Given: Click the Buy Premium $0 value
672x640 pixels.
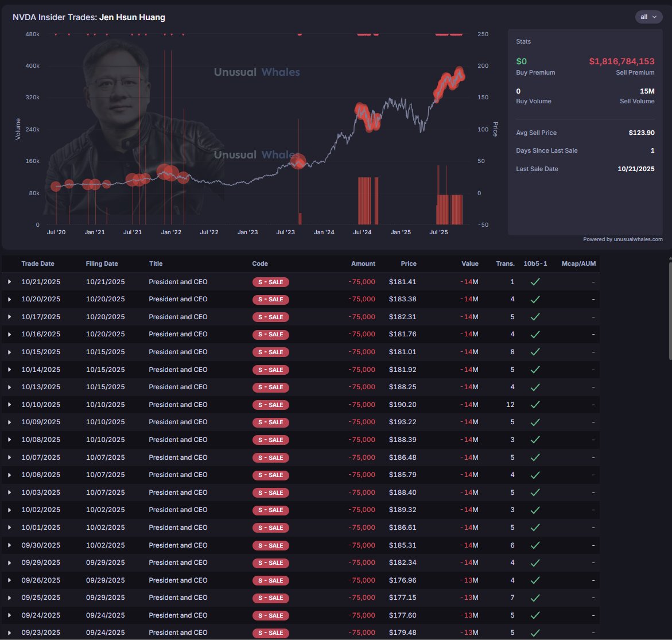Looking at the screenshot, I should coord(521,61).
